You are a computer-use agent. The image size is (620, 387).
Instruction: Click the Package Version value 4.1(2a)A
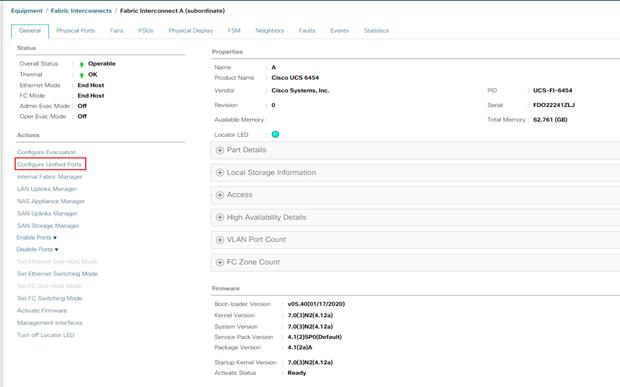(300, 347)
